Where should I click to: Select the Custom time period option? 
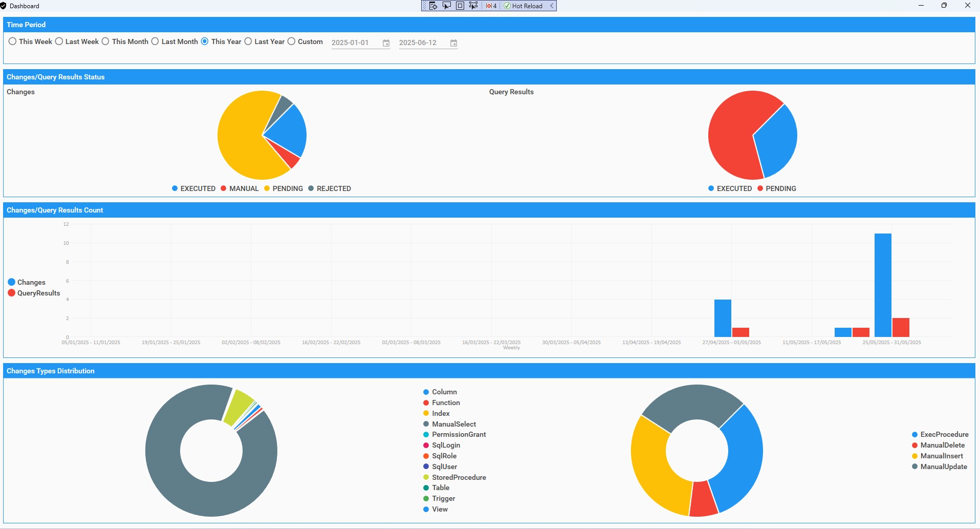click(x=292, y=41)
